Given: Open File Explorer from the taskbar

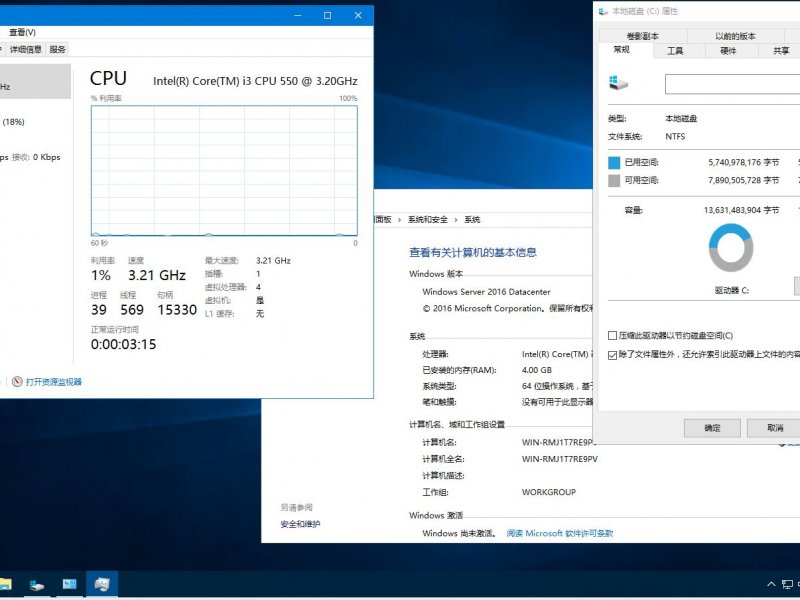Looking at the screenshot, I should click(x=5, y=584).
